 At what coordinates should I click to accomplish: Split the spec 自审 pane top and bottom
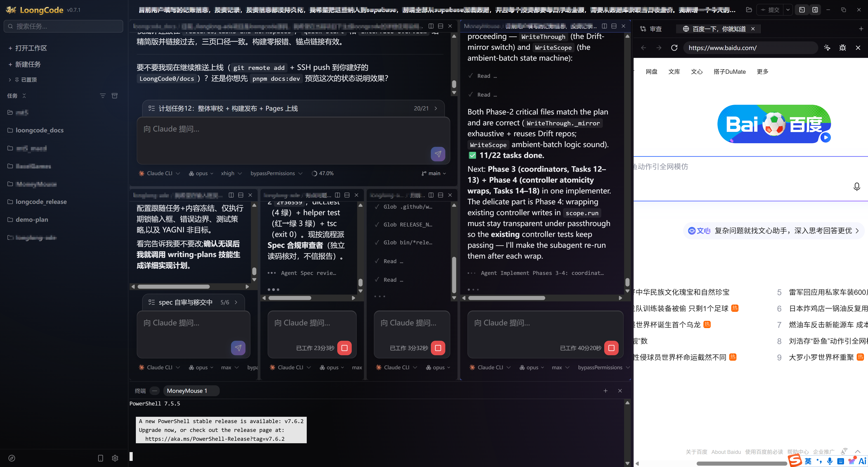click(x=241, y=195)
